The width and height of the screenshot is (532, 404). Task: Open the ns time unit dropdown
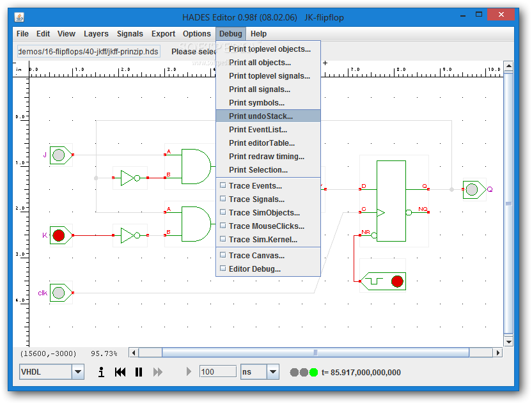(273, 372)
